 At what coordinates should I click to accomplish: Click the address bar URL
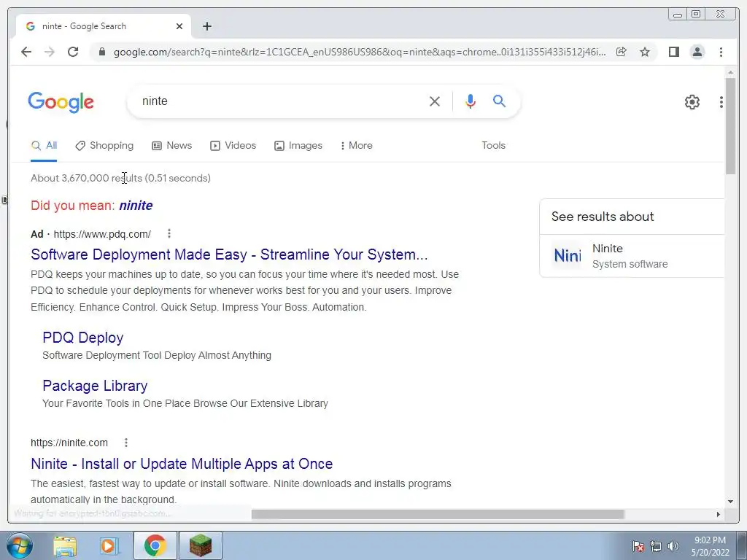[x=360, y=52]
